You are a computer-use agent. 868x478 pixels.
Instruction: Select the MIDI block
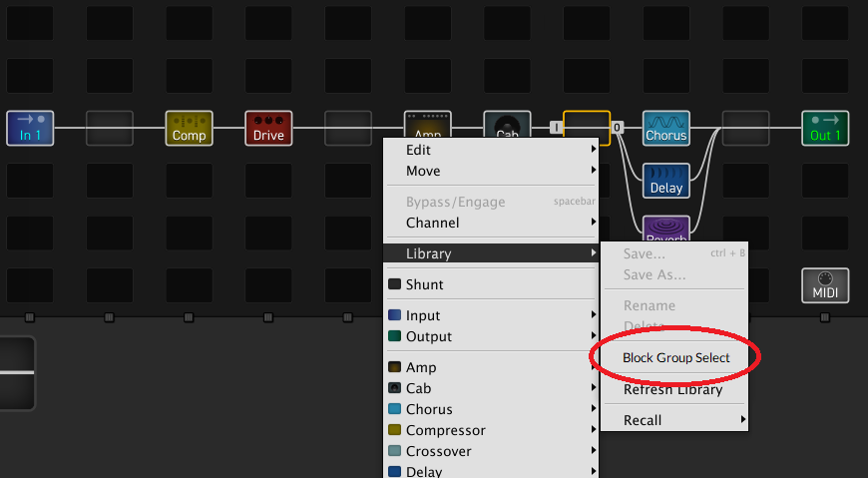tap(825, 285)
